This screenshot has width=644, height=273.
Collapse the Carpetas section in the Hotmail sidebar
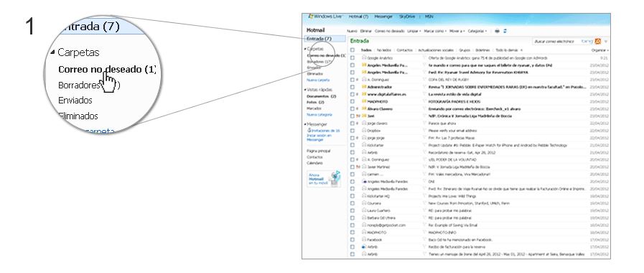(x=305, y=49)
